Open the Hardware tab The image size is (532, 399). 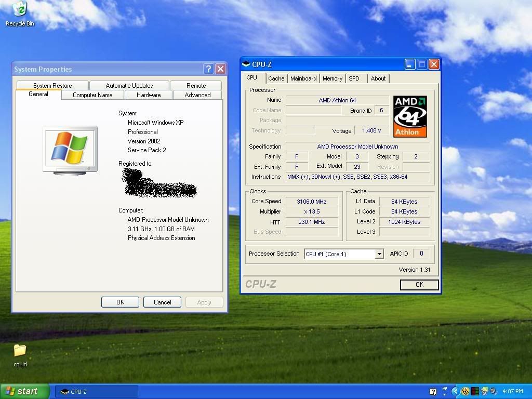[149, 95]
